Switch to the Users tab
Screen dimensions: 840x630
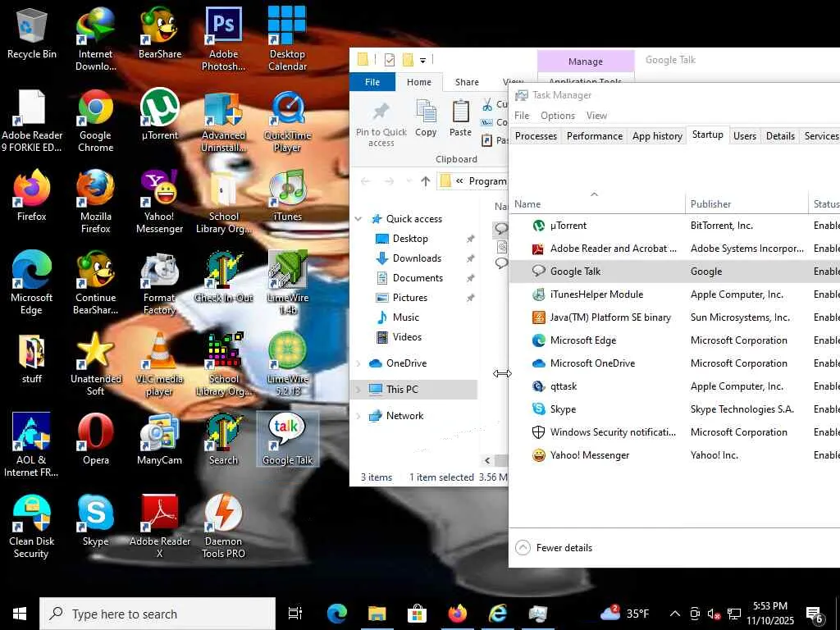(x=745, y=136)
